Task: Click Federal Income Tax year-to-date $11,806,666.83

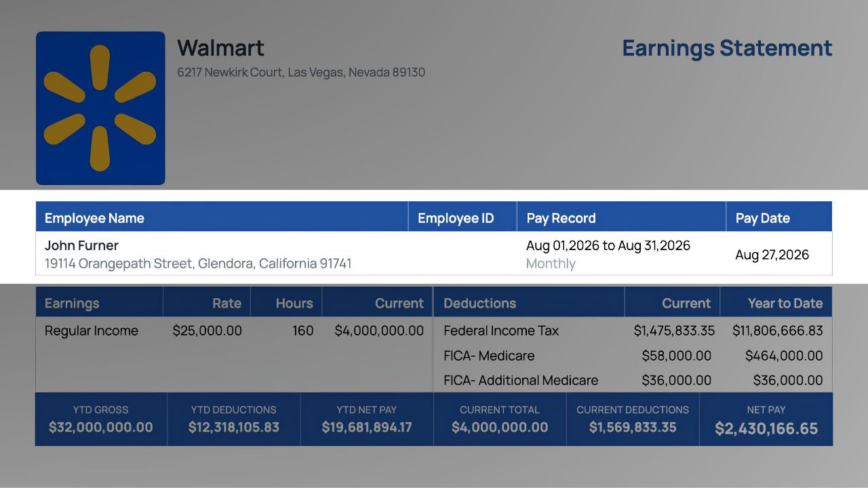Action: [x=778, y=331]
